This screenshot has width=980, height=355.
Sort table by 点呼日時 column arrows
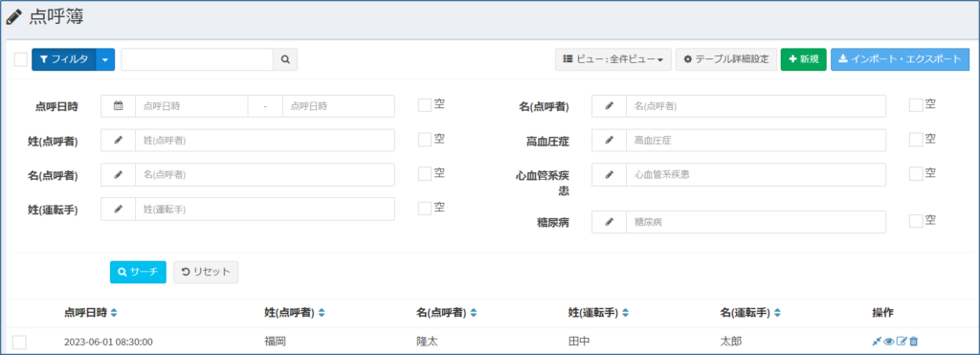coord(114,313)
